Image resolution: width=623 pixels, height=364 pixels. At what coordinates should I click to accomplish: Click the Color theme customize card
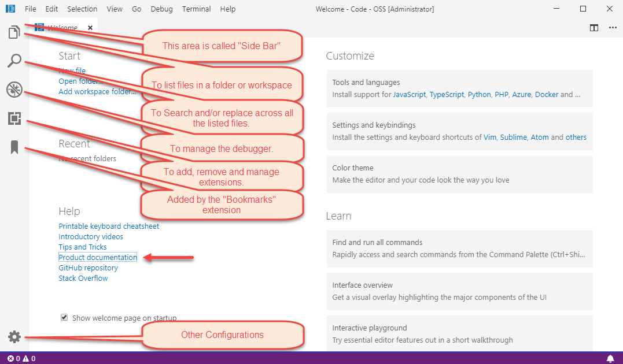tap(459, 174)
